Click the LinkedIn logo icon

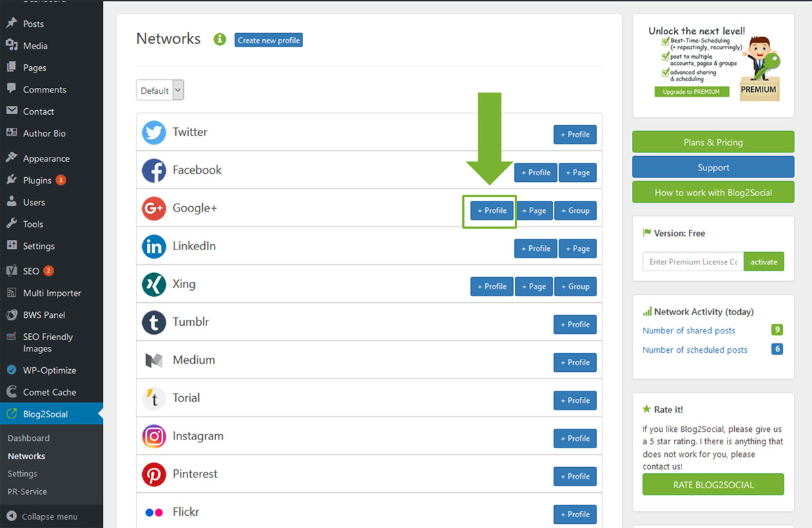(x=154, y=246)
